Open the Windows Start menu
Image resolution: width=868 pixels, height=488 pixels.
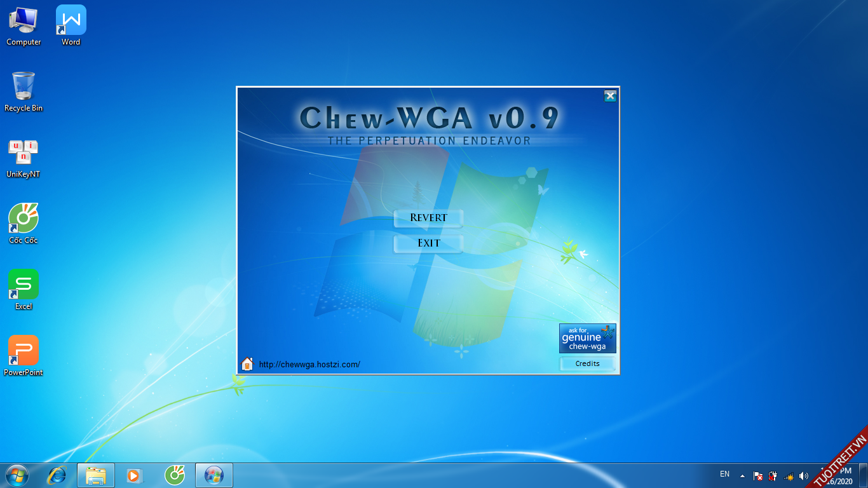(x=17, y=475)
